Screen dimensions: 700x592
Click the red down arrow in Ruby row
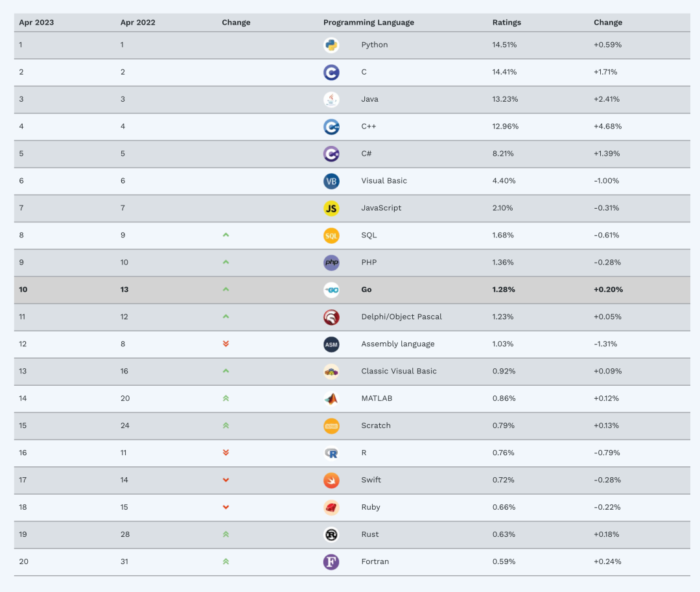tap(226, 507)
